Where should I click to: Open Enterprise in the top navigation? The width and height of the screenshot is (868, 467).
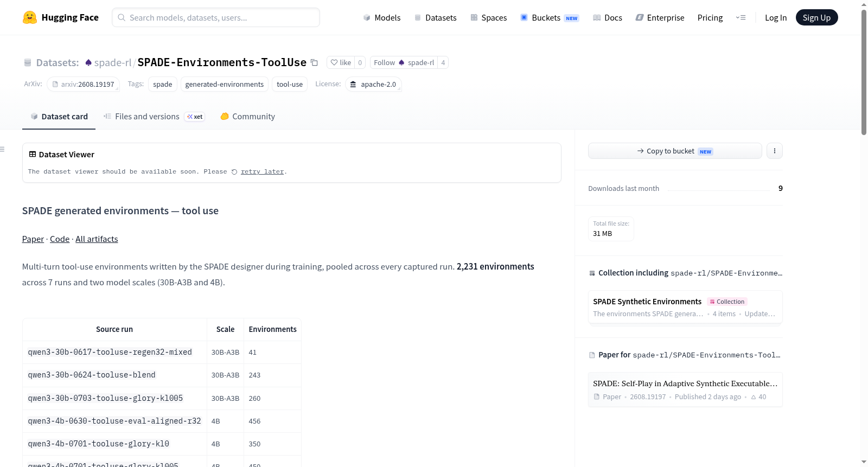660,17
